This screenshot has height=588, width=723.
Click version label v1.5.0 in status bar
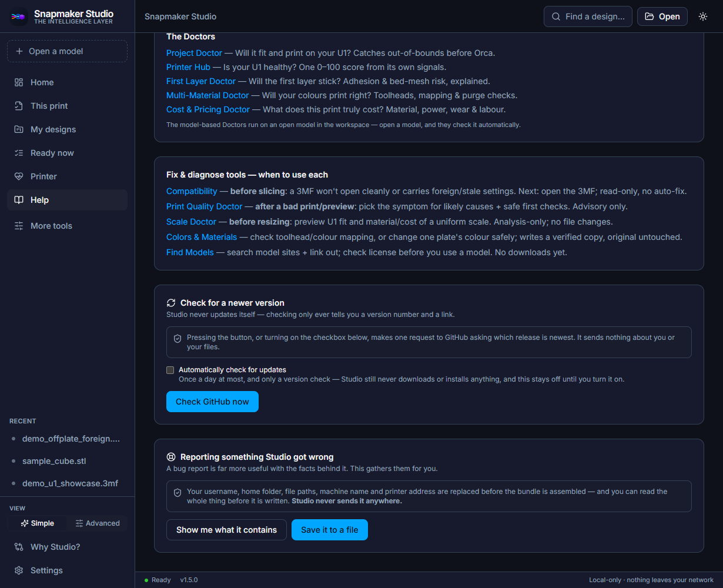[189, 580]
